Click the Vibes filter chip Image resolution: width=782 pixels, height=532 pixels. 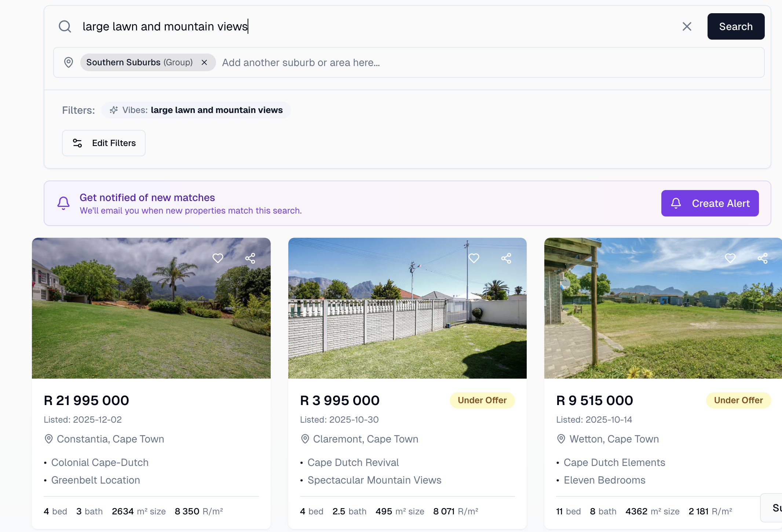196,110
